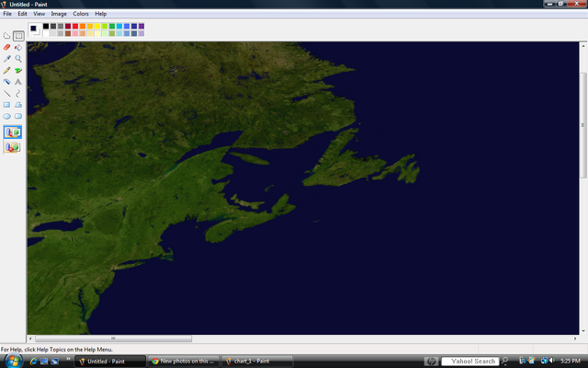588x368 pixels.
Task: Pick the Fill With Color bucket tool
Action: (18, 48)
